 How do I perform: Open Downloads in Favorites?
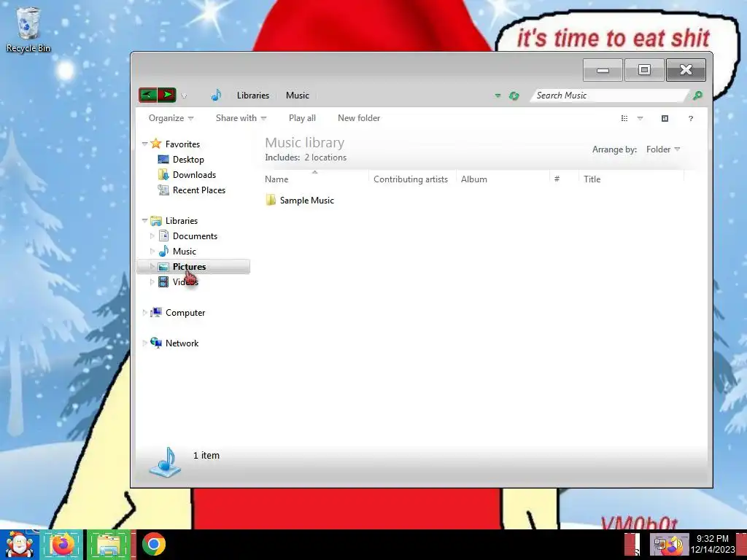pos(194,175)
